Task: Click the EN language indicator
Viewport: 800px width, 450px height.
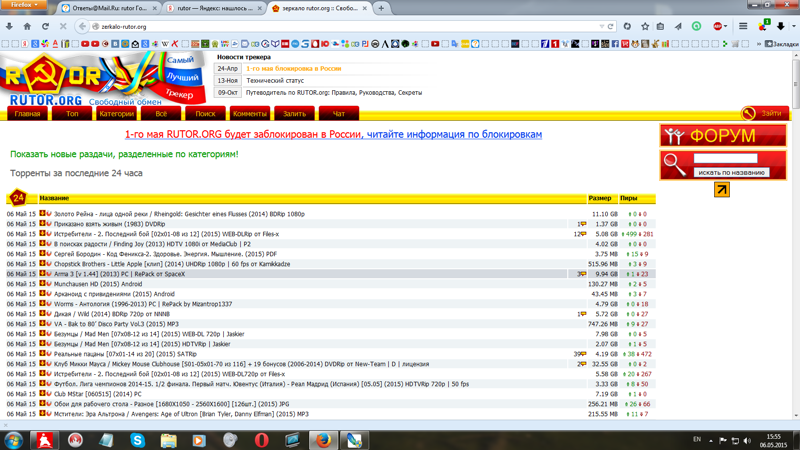Action: coord(697,439)
